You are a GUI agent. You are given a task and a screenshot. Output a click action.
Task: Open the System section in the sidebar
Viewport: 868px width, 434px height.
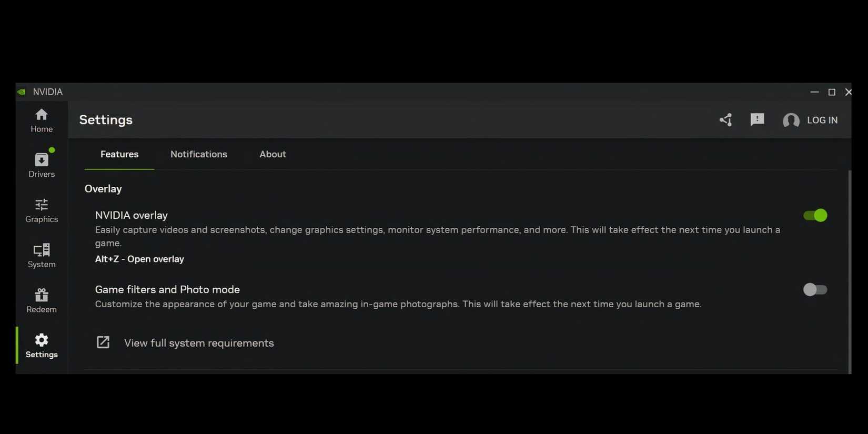coord(41,256)
